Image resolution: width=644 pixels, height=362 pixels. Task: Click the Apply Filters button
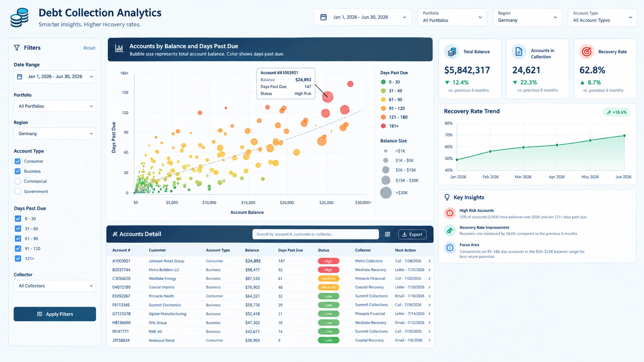click(55, 314)
